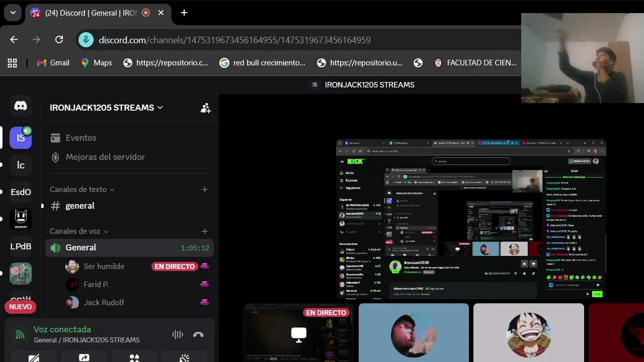Open the repositorio.c bookmark
644x362 pixels.
(x=166, y=63)
